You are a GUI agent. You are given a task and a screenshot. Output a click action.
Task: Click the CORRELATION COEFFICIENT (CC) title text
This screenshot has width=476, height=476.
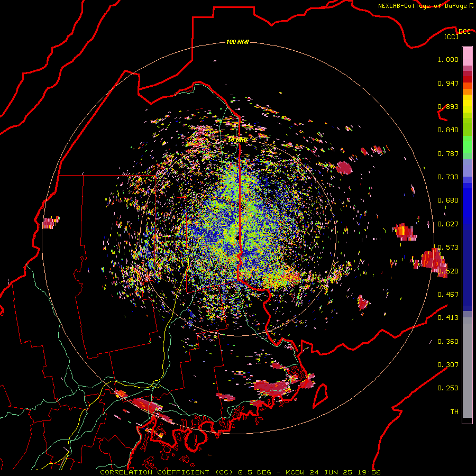(167, 472)
